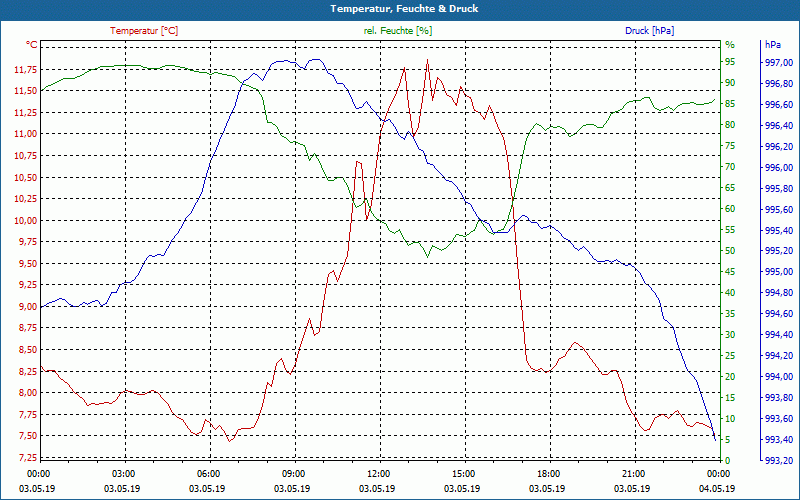
Task: Click the 7,75 temperature axis value
Action: [x=27, y=414]
